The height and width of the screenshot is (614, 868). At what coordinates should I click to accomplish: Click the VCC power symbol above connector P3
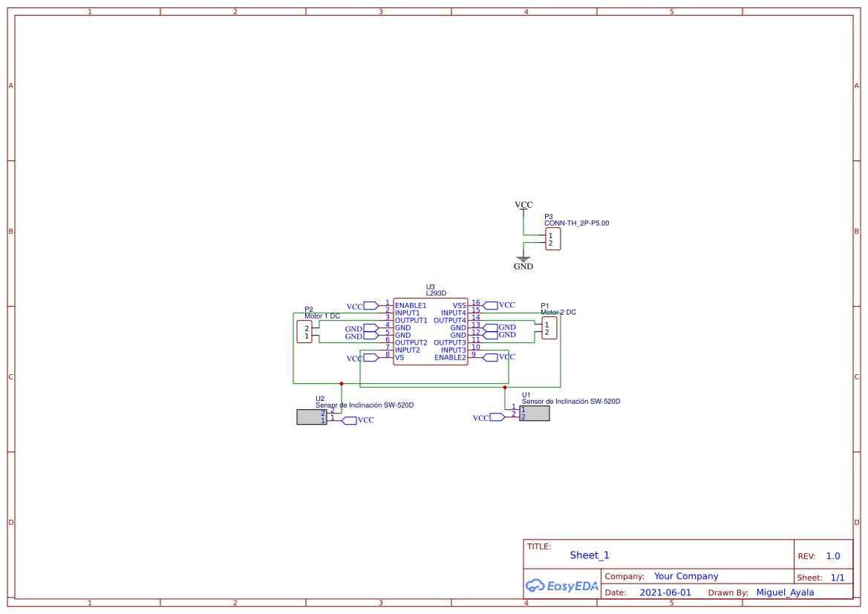point(524,206)
